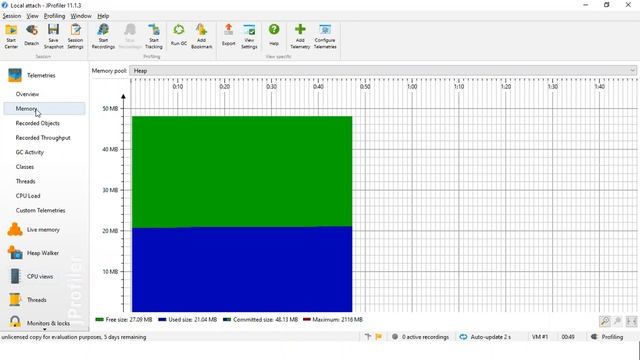Image resolution: width=640 pixels, height=360 pixels.
Task: Open the Session menu
Action: 12,16
